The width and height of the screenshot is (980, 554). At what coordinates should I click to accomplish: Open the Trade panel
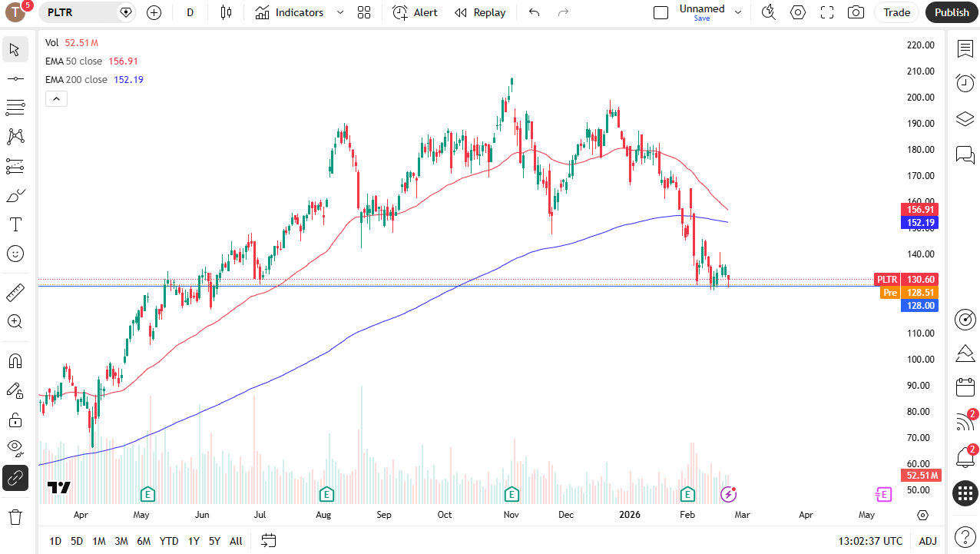tap(896, 12)
